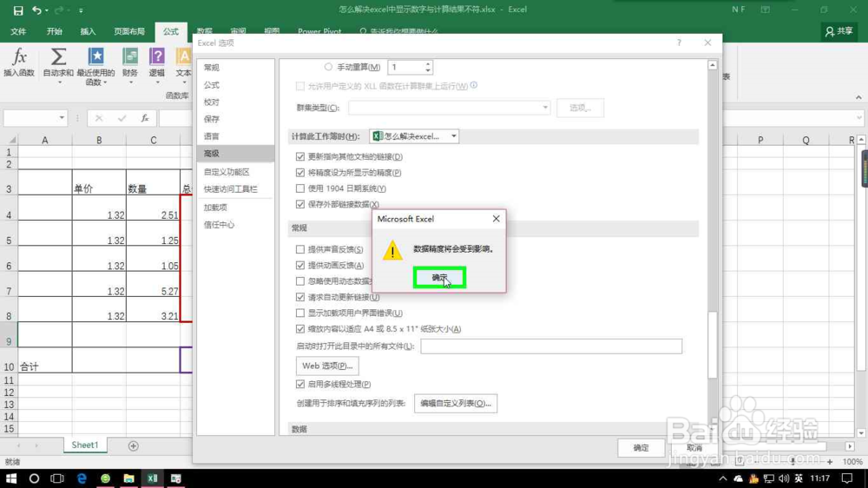This screenshot has height=488, width=868.
Task: Click the options dialog vertical scrollbar thumb
Action: point(713,345)
